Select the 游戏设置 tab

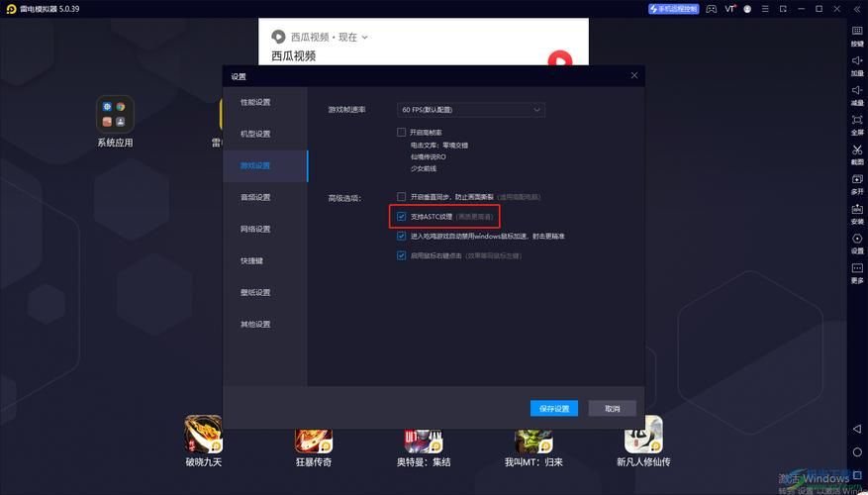(x=265, y=165)
